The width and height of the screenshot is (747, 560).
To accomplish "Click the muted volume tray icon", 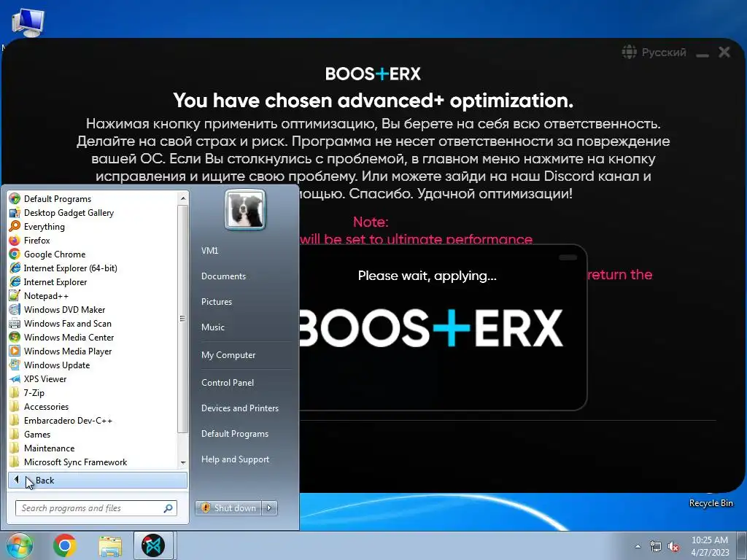I will point(673,546).
